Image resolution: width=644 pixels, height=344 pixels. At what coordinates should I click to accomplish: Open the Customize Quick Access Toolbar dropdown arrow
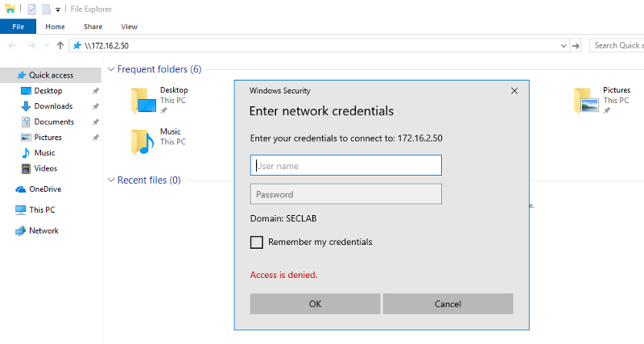58,10
